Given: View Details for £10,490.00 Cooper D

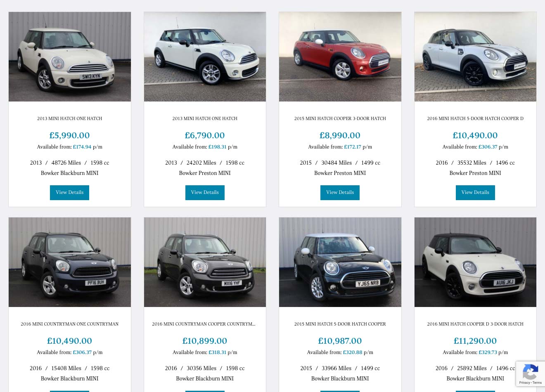Looking at the screenshot, I should pyautogui.click(x=475, y=193).
